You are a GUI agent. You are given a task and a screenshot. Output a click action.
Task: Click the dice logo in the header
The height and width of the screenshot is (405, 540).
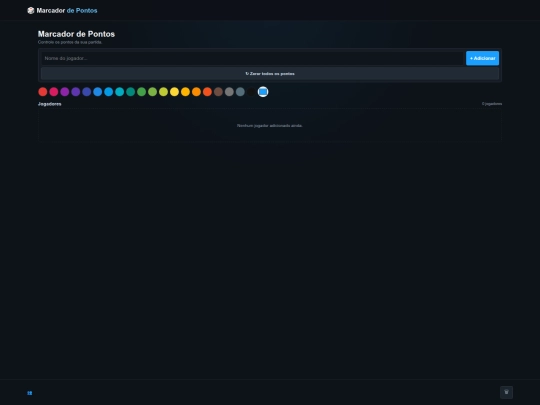tap(31, 11)
